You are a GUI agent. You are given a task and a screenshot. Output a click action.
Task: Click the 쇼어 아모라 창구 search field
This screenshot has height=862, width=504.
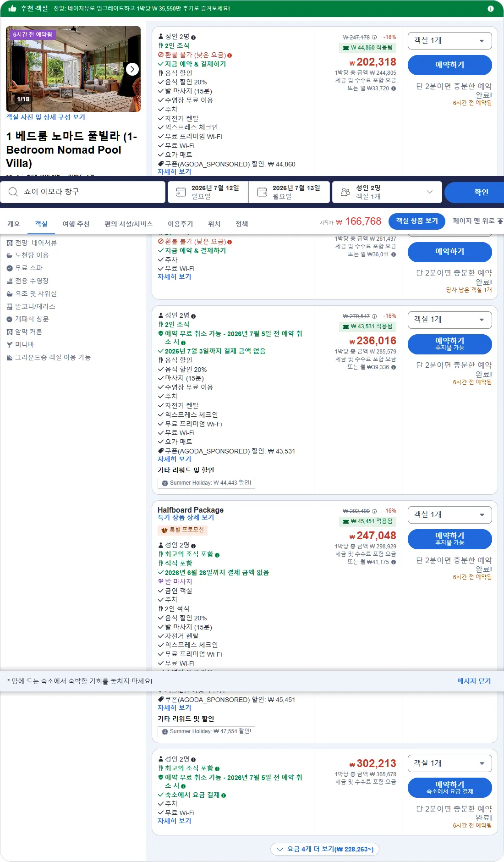point(83,192)
